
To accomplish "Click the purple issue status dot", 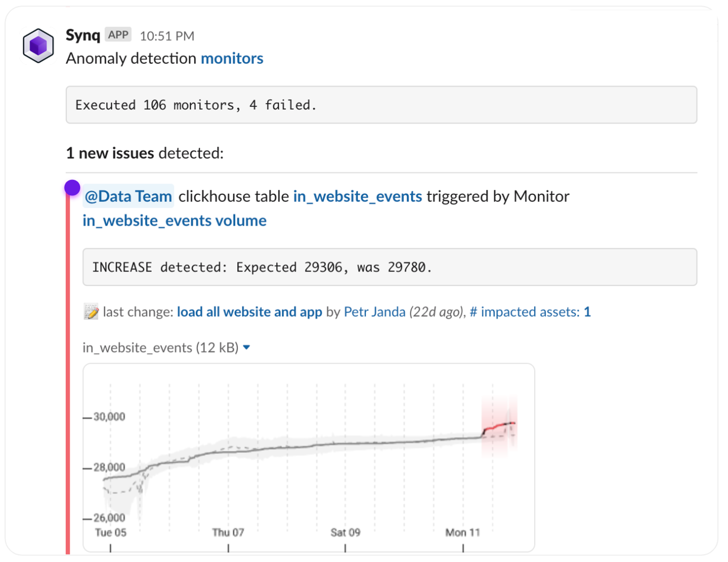I will tap(72, 188).
